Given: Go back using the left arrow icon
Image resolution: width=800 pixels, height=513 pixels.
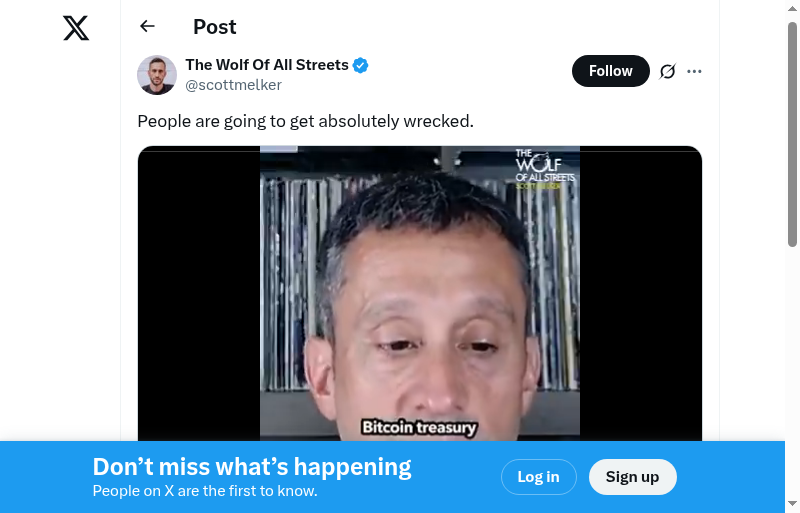Looking at the screenshot, I should coord(147,26).
